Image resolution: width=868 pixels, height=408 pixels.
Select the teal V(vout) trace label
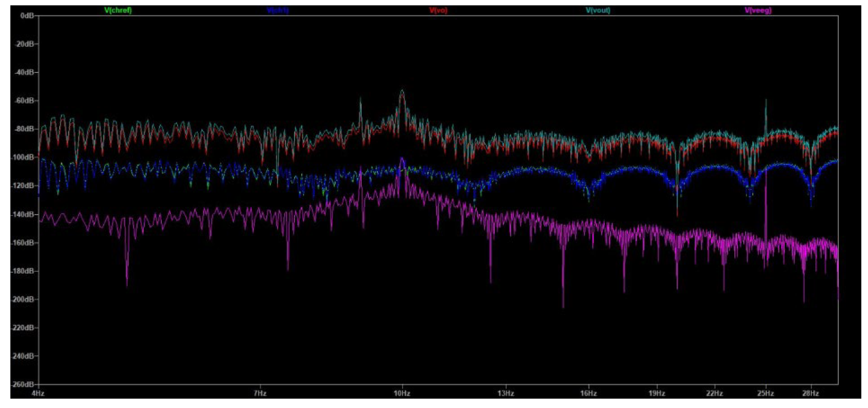tap(598, 10)
